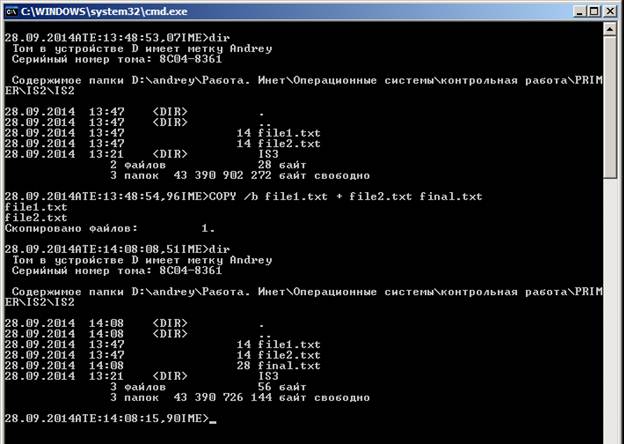Click the vertical scrollbar thumb
624x444 pixels.
click(610, 108)
